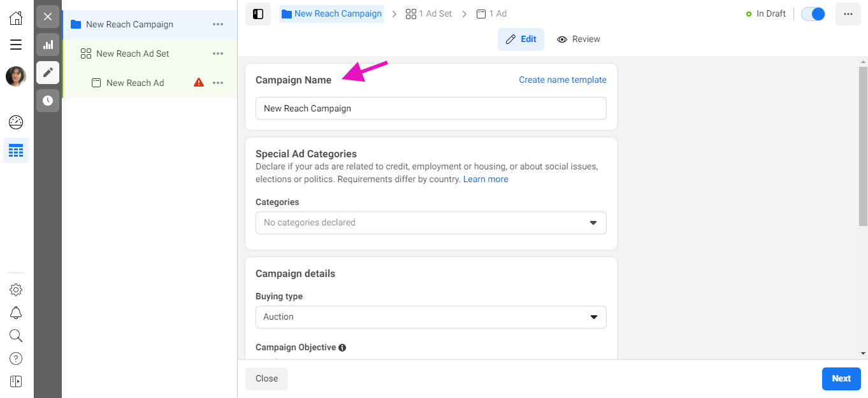Viewport: 868px width, 398px height.
Task: Toggle the campaign on/off switch
Action: pyautogui.click(x=813, y=14)
